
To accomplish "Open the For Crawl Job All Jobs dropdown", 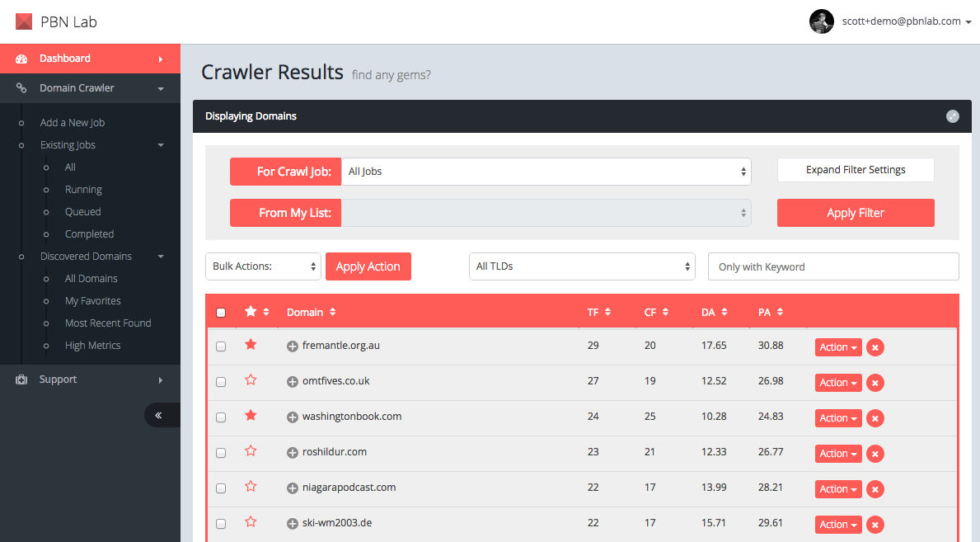I will pos(546,172).
